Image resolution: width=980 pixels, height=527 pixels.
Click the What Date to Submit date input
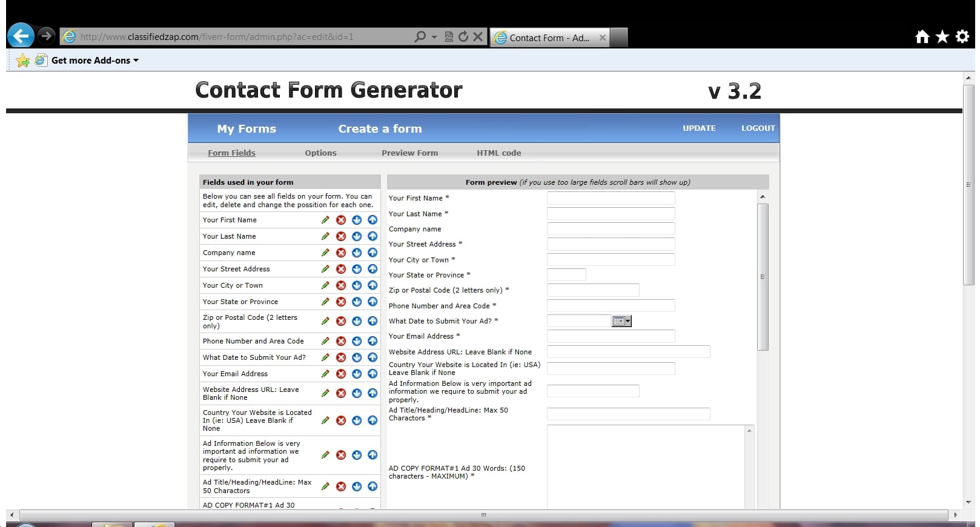(x=579, y=321)
